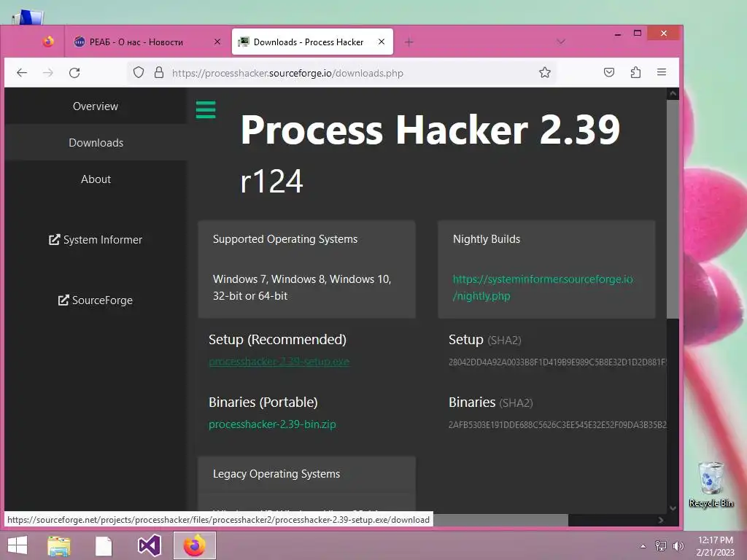Click Firefox icon in taskbar
The width and height of the screenshot is (747, 560).
tap(194, 545)
